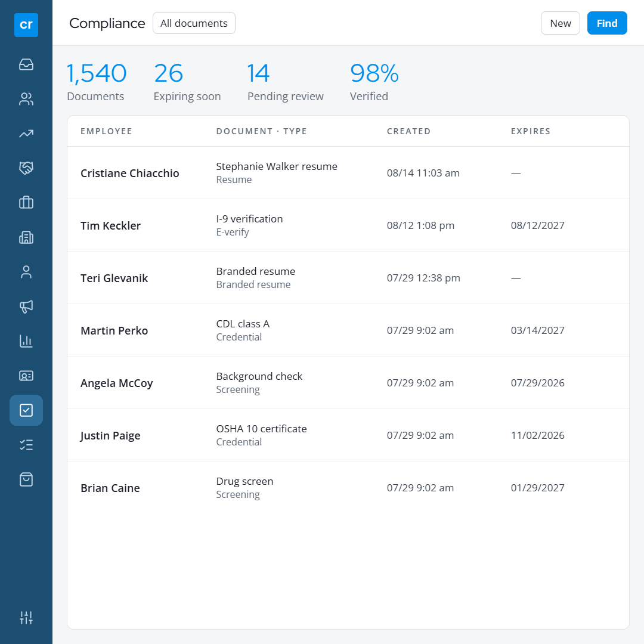Click the Find button
Viewport: 644px width, 644px height.
click(x=606, y=23)
